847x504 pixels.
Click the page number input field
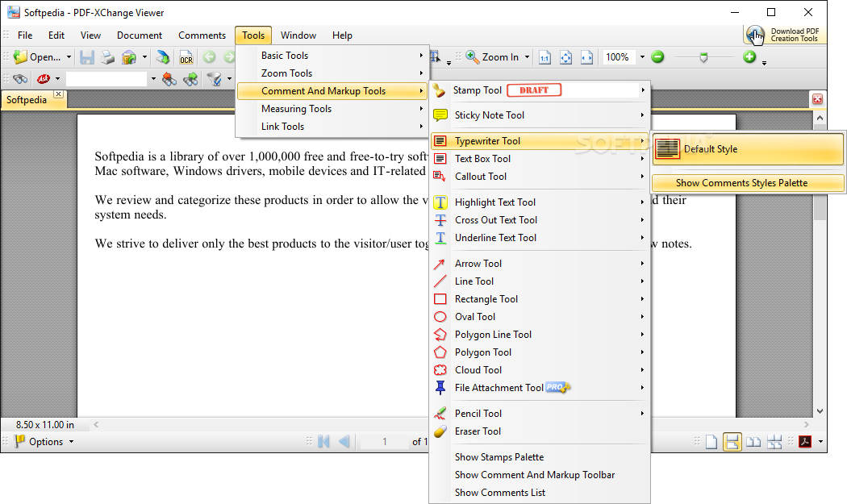(385, 442)
